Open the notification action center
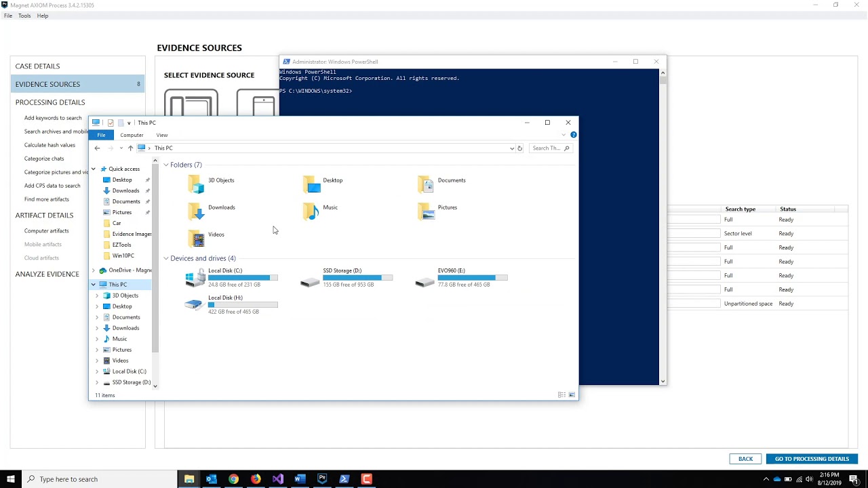 coord(854,479)
